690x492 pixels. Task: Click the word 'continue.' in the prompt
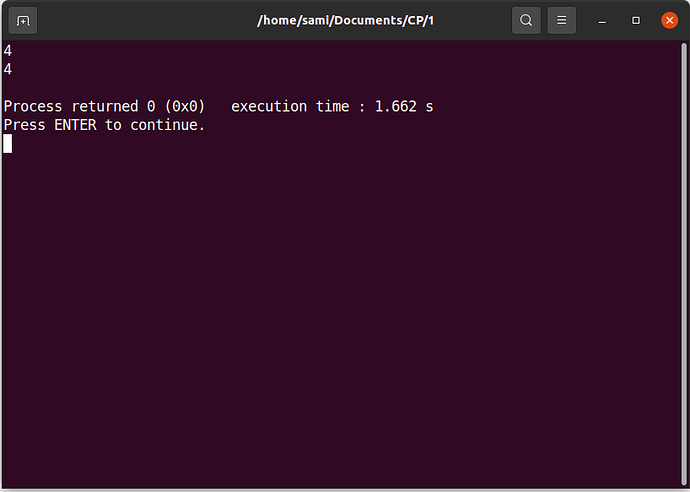(168, 125)
